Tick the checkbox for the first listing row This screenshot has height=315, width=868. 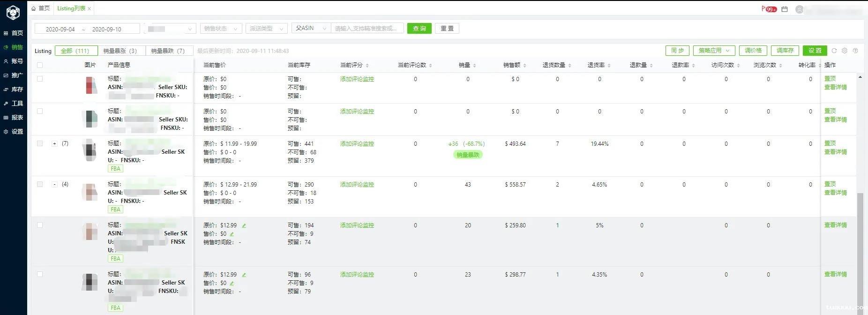40,79
